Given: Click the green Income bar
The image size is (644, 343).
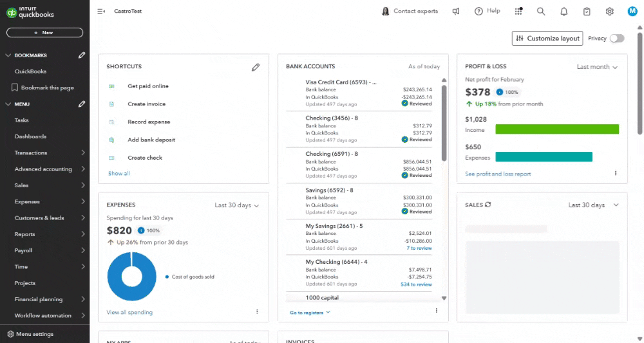Looking at the screenshot, I should [557, 129].
